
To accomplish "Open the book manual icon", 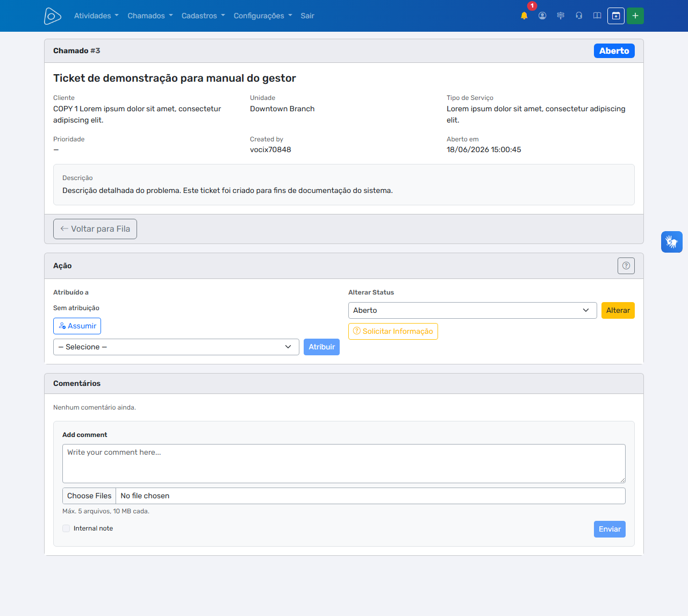I will tap(597, 16).
